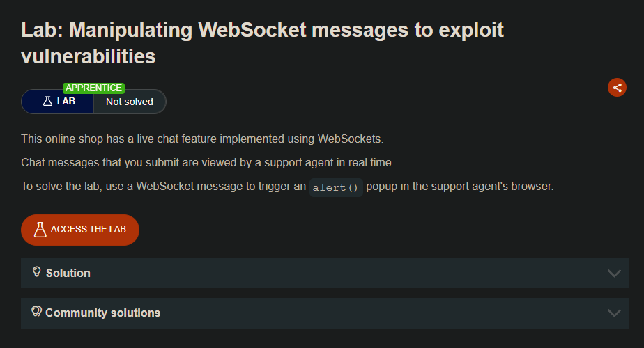644x348 pixels.
Task: Click the green APPRENTICE difficulty badge
Action: (94, 88)
